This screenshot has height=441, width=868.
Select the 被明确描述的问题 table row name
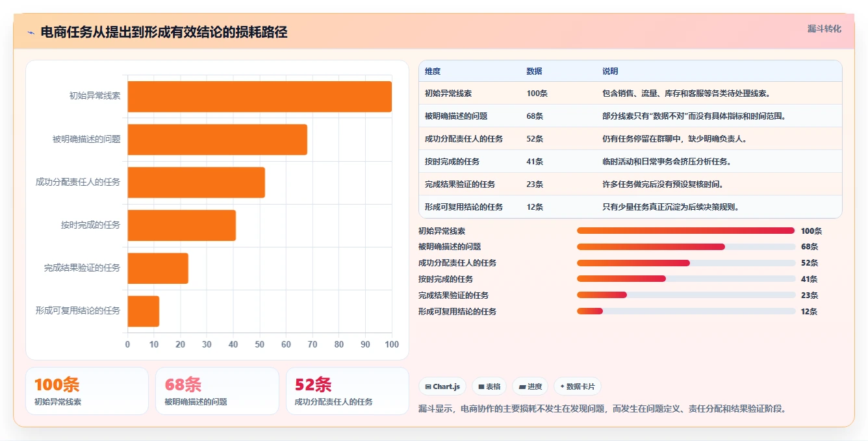[456, 116]
